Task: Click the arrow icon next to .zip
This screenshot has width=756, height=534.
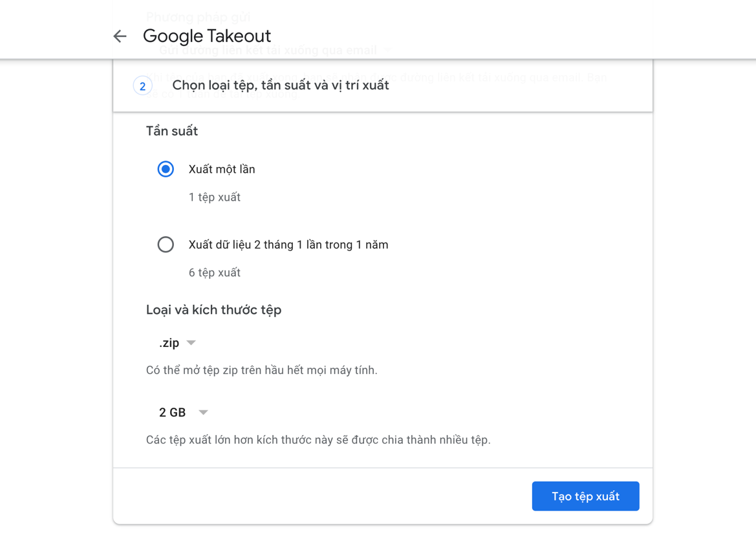Action: [191, 343]
